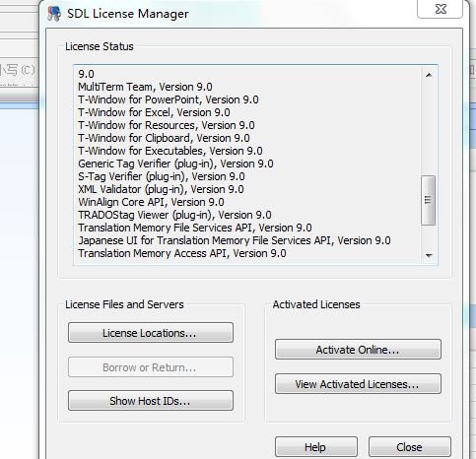Click the Activate Online button

358,350
